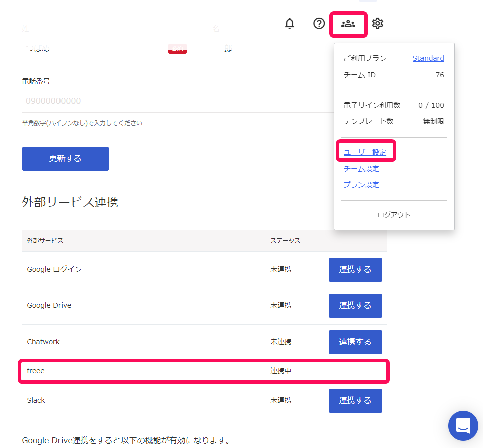Click the 外部サービス連携 heading
Image resolution: width=483 pixels, height=448 pixels.
[x=70, y=202]
